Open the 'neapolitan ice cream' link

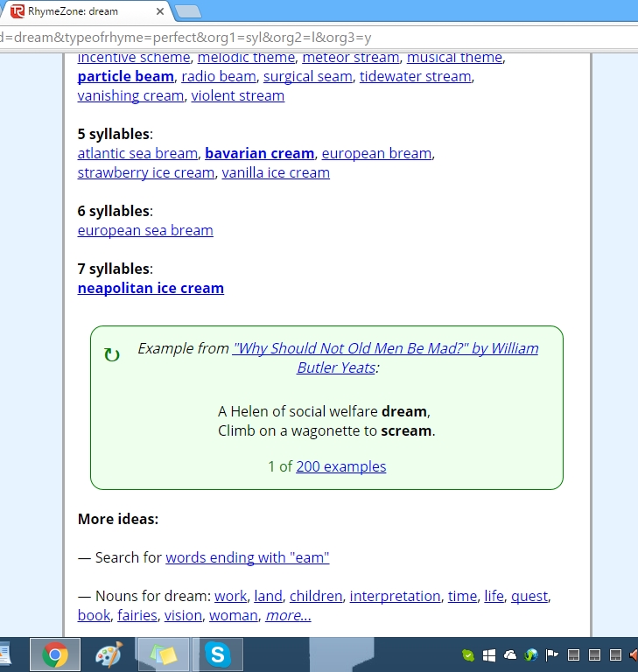tap(151, 288)
